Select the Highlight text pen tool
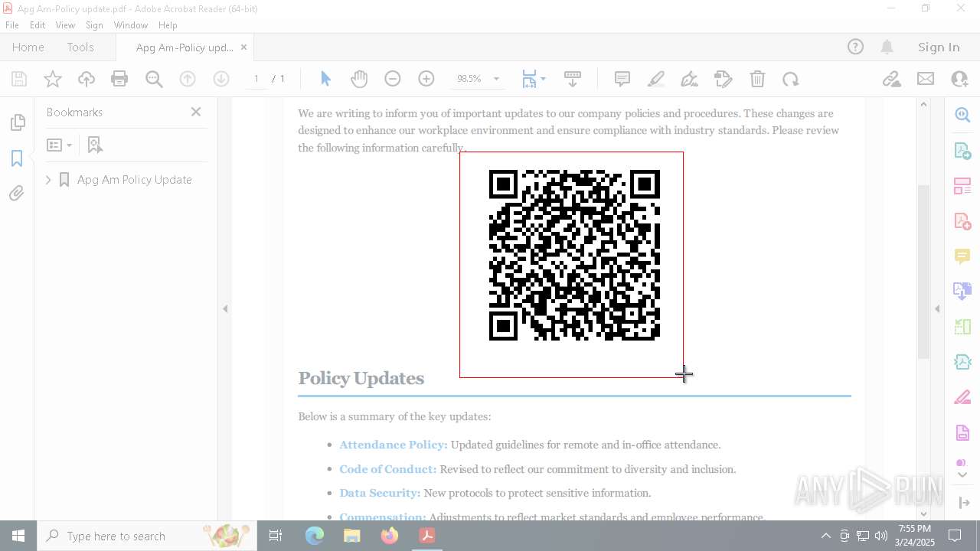Image resolution: width=980 pixels, height=551 pixels. [x=656, y=79]
